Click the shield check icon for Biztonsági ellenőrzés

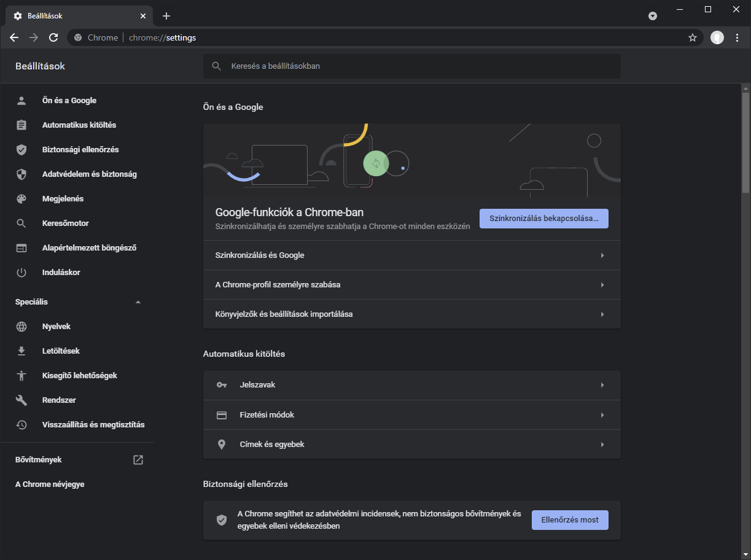pos(21,149)
